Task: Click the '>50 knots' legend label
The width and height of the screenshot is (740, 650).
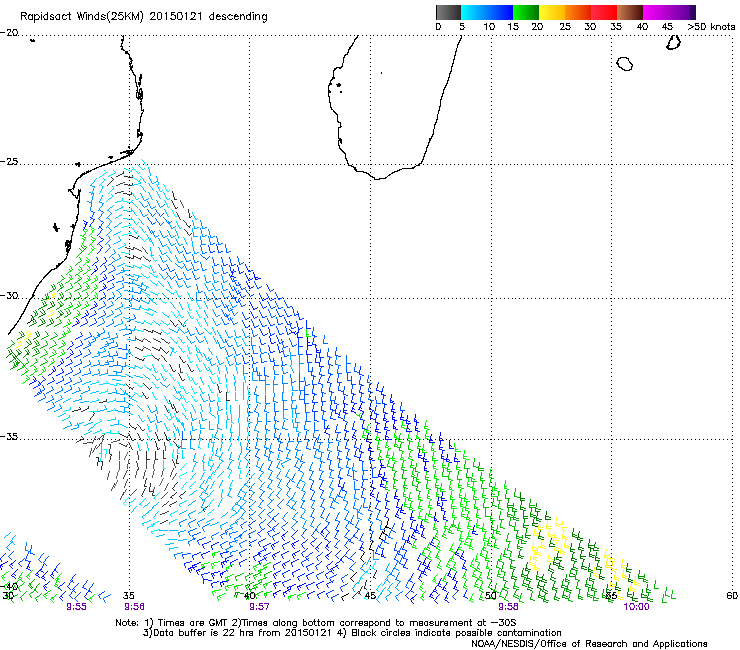Action: click(711, 26)
